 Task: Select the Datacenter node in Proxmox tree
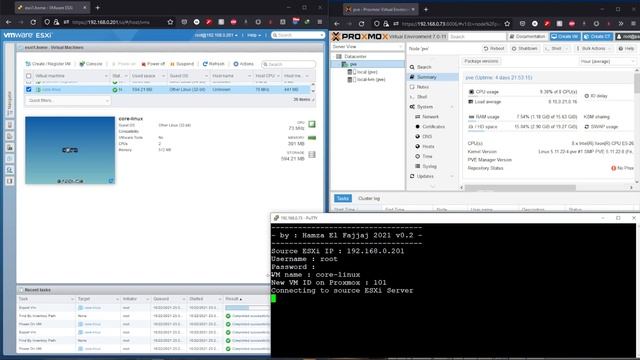pyautogui.click(x=355, y=56)
